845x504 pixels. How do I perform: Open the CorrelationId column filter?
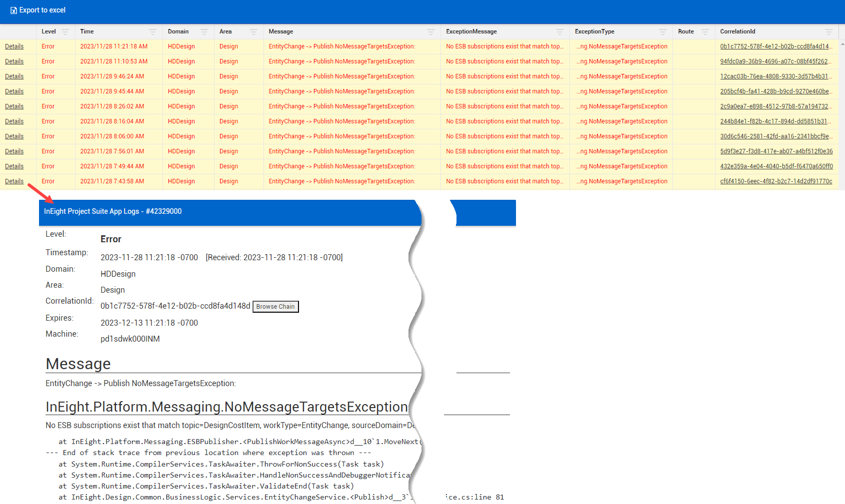[x=829, y=31]
